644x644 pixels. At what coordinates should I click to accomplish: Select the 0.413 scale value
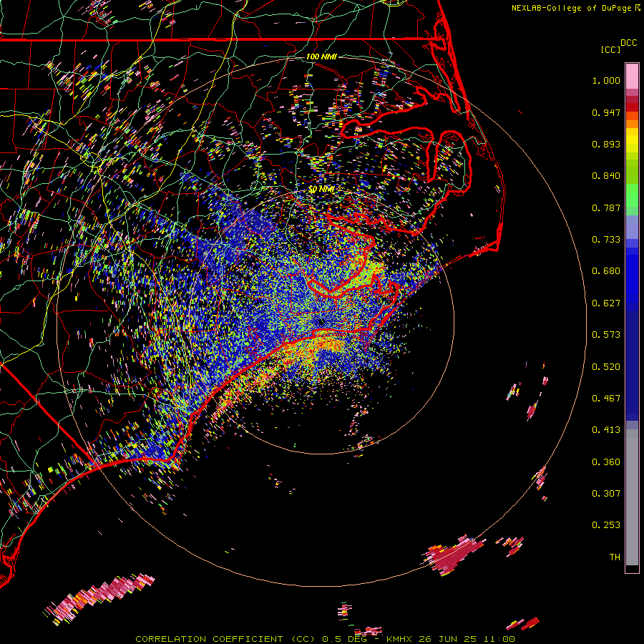(x=606, y=430)
